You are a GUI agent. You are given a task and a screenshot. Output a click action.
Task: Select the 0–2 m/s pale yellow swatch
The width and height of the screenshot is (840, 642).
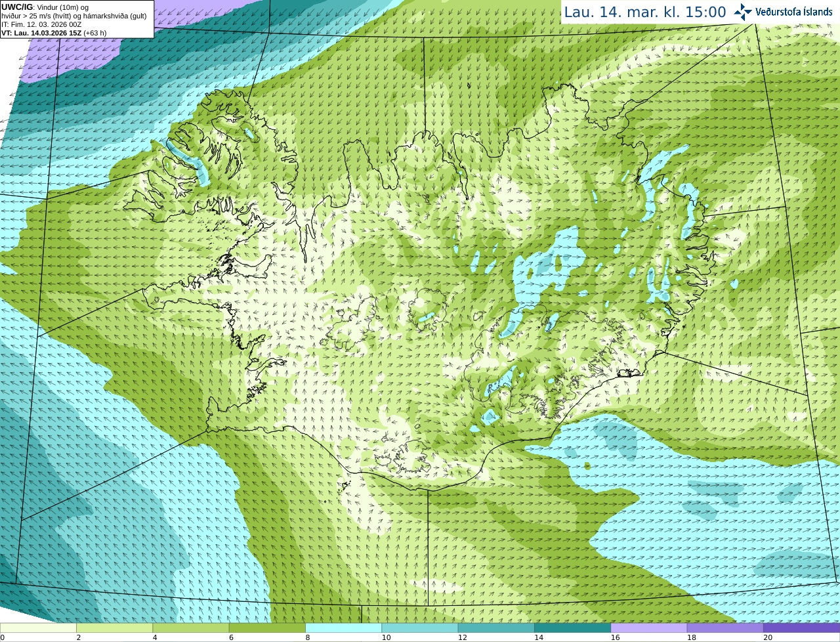38,628
